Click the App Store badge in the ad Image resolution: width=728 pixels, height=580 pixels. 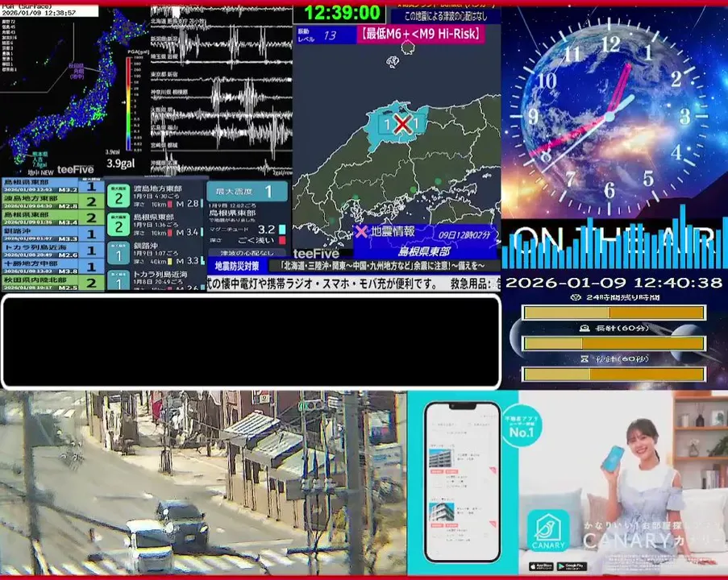[x=541, y=566]
